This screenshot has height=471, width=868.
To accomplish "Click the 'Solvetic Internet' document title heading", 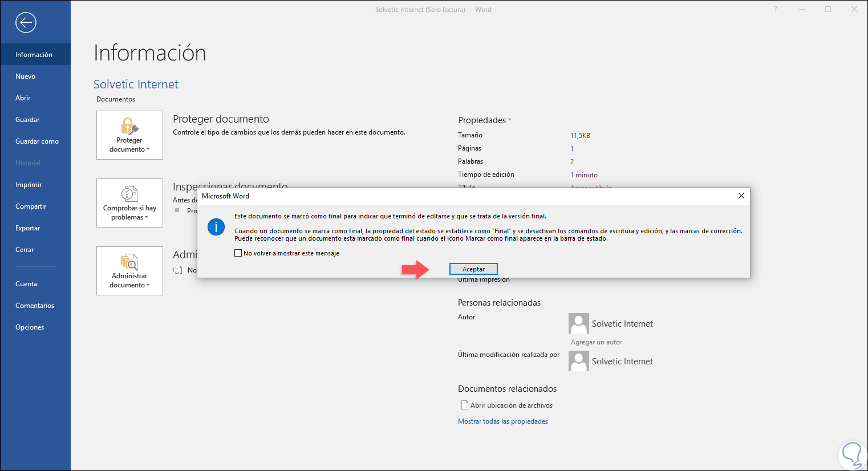I will click(136, 84).
